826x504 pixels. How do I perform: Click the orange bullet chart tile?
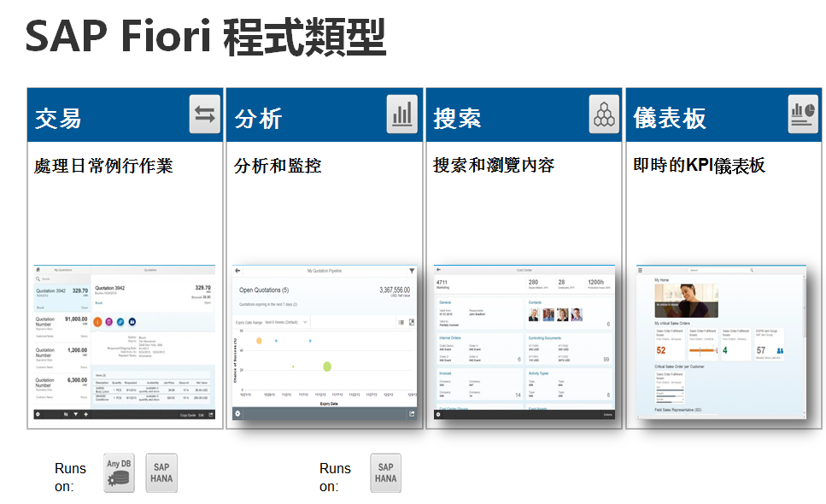pos(703,344)
